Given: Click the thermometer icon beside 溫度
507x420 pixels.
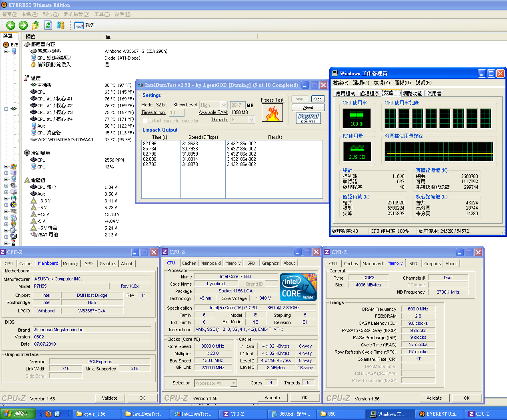Looking at the screenshot, I should pyautogui.click(x=27, y=78).
